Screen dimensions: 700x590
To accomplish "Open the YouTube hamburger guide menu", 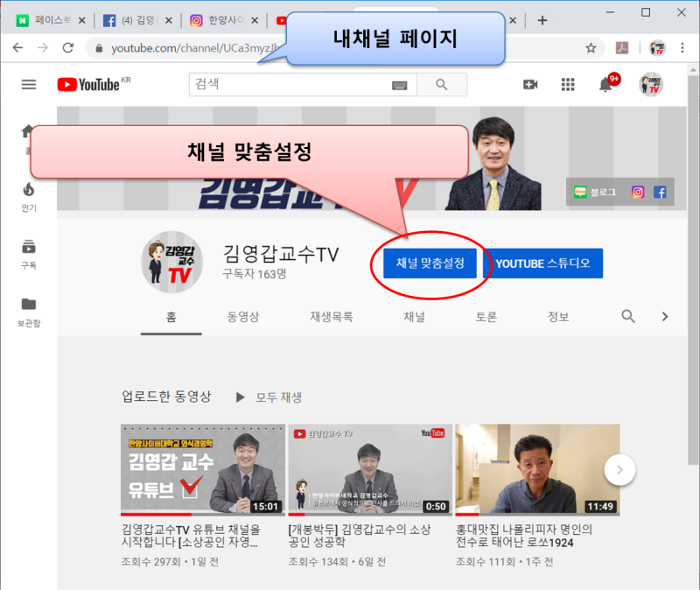I will [29, 84].
